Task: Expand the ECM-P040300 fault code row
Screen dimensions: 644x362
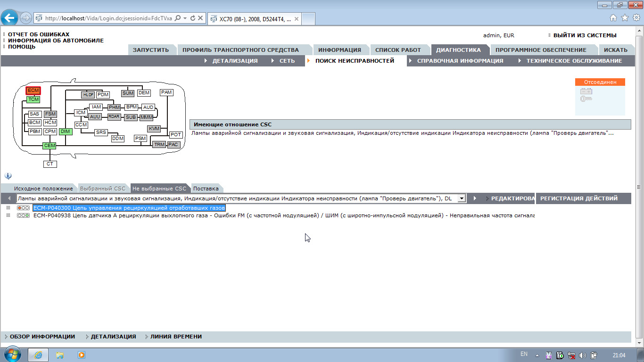Action: tap(8, 208)
